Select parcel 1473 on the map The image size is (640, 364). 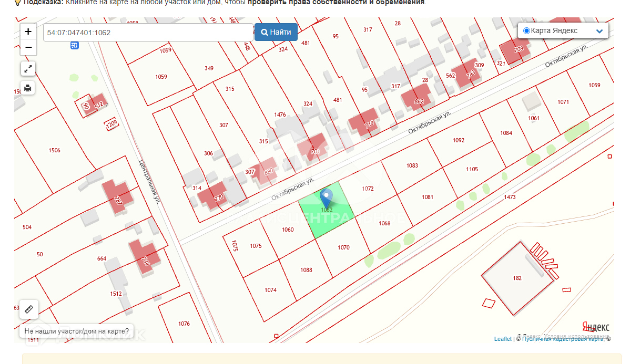tap(510, 197)
